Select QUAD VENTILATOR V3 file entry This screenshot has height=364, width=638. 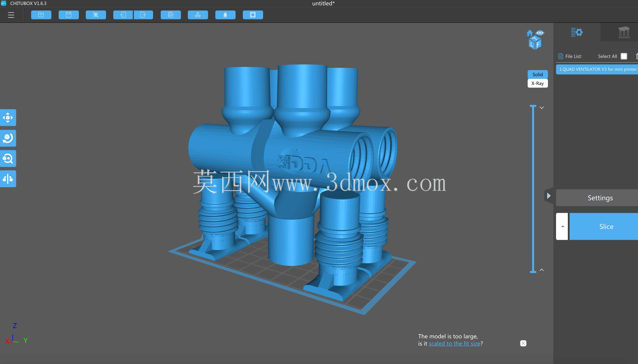[597, 69]
